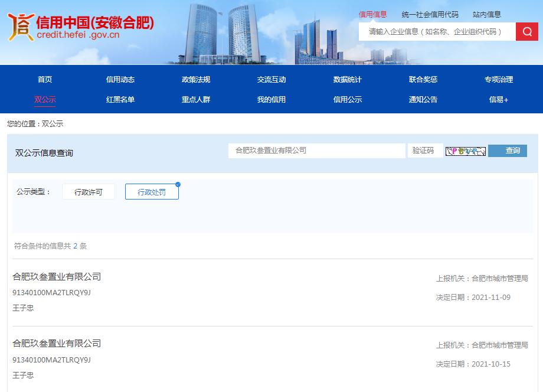Open the 联合奖惩 navigation item
The width and height of the screenshot is (543, 392).
tap(423, 80)
